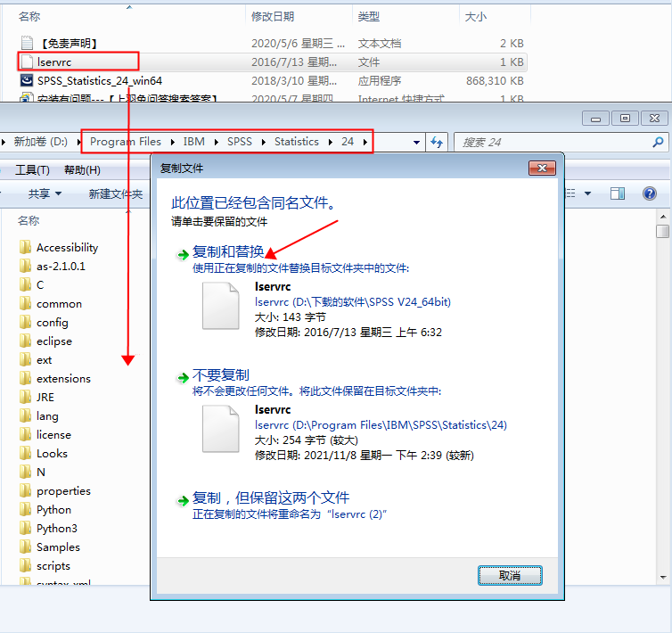Click Statistics breadcrumb segment

tap(297, 142)
